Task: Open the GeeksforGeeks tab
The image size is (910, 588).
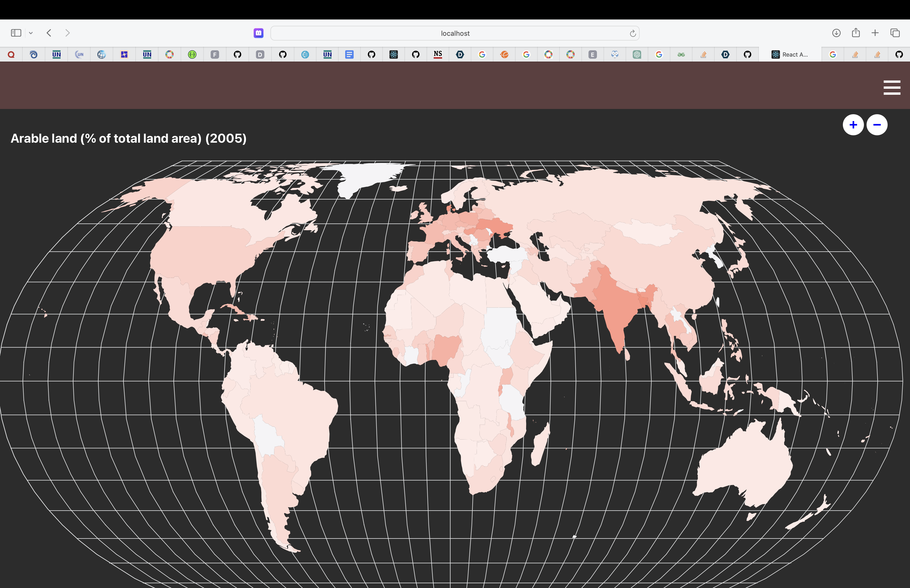Action: pos(681,54)
